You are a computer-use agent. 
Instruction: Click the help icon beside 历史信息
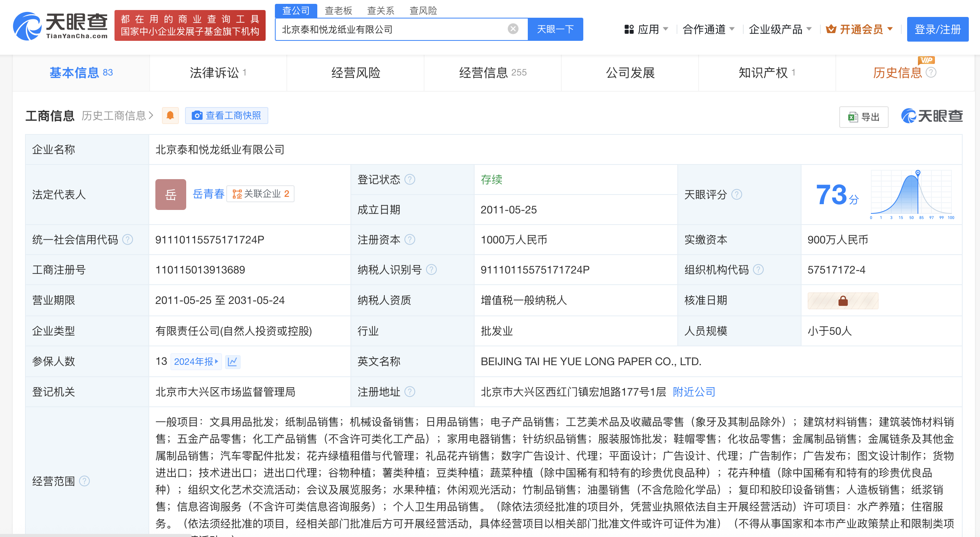[x=931, y=72]
